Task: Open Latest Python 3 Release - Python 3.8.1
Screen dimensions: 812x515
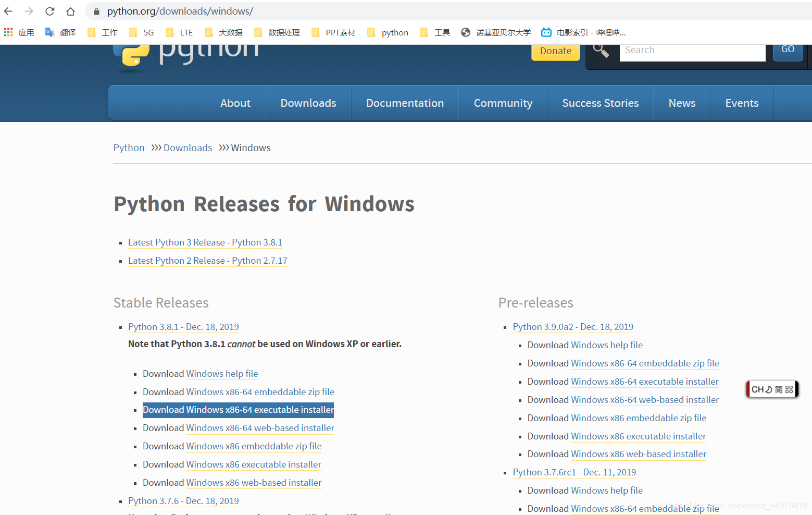Action: [x=205, y=242]
